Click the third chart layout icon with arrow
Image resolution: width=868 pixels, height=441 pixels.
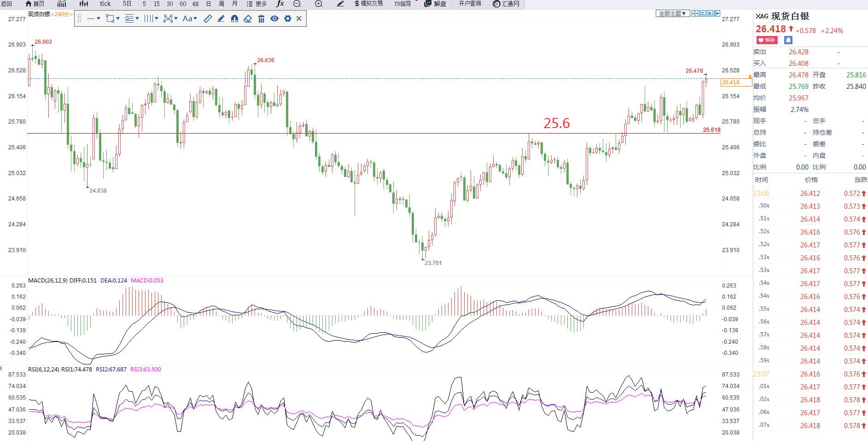pos(710,13)
